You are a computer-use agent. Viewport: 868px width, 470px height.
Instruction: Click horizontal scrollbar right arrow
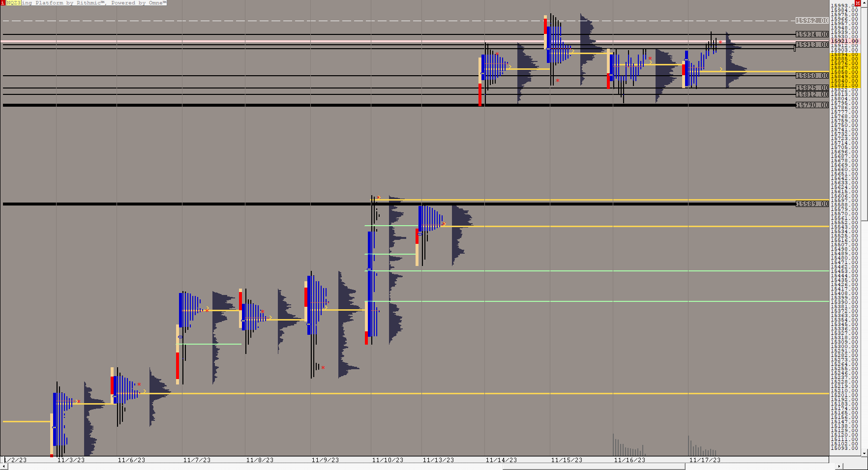pyautogui.click(x=839, y=466)
